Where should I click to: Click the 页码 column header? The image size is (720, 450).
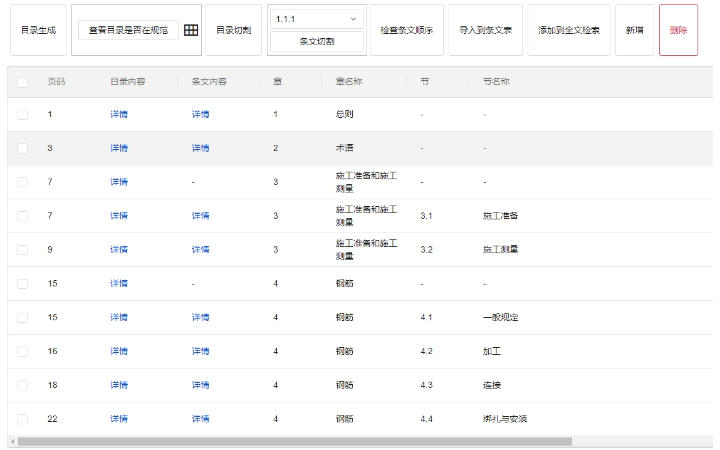[x=56, y=82]
